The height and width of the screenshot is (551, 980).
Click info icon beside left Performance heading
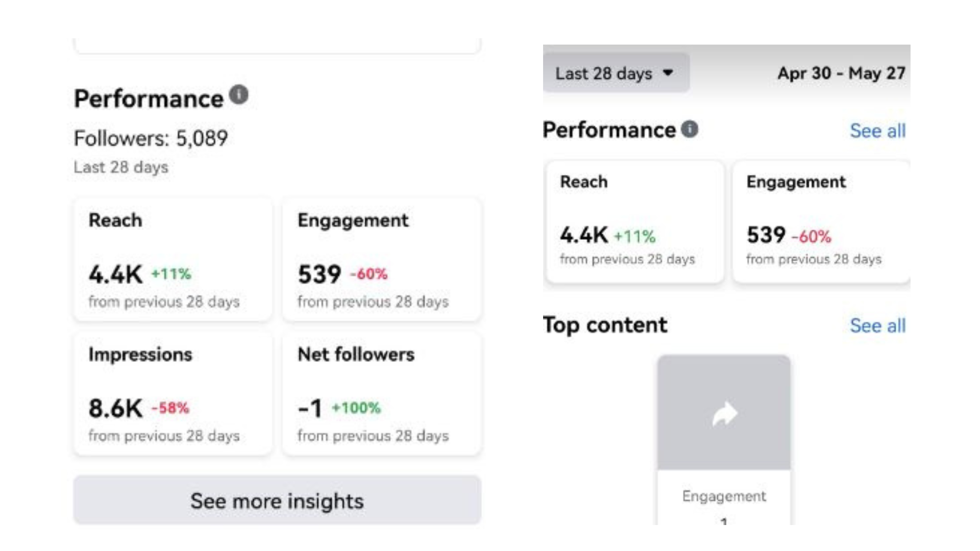pos(238,95)
